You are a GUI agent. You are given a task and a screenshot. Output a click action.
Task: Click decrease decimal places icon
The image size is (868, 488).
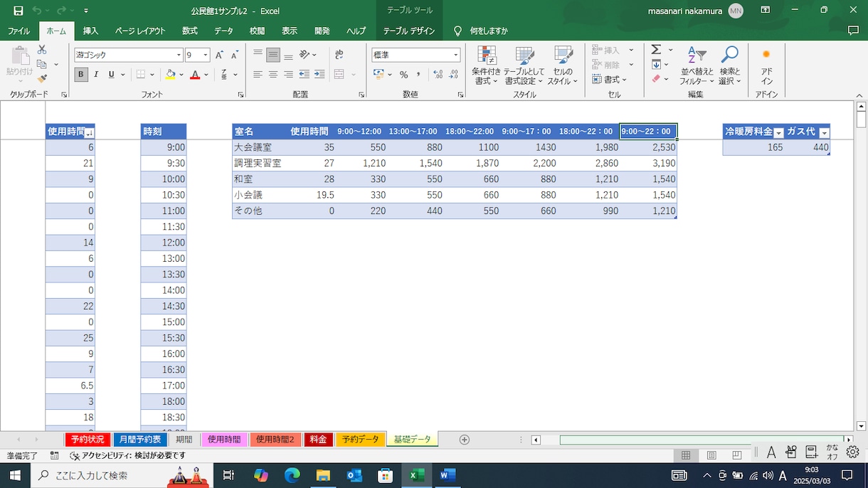tap(453, 75)
